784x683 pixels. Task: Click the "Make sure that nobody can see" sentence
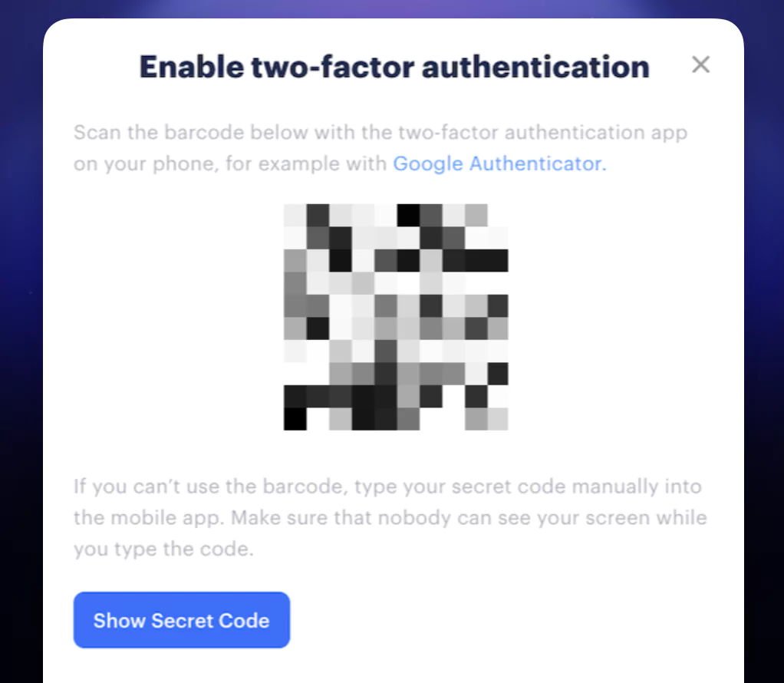point(469,518)
